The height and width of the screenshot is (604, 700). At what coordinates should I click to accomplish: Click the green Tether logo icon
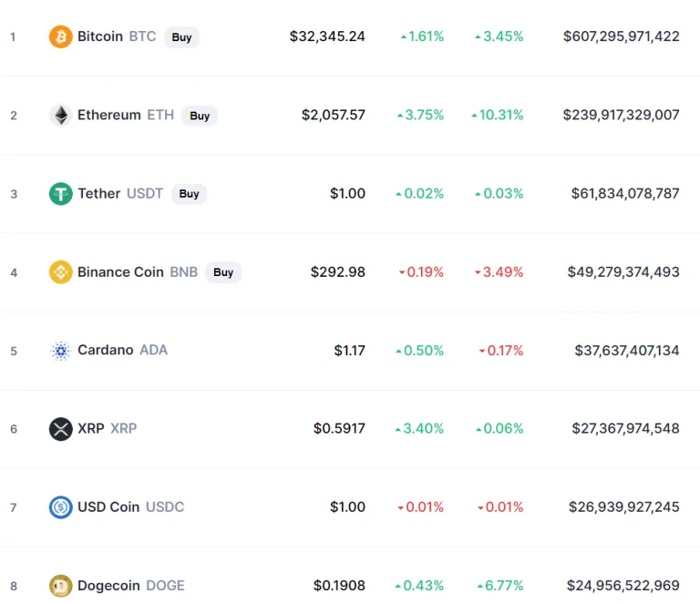[x=61, y=194]
